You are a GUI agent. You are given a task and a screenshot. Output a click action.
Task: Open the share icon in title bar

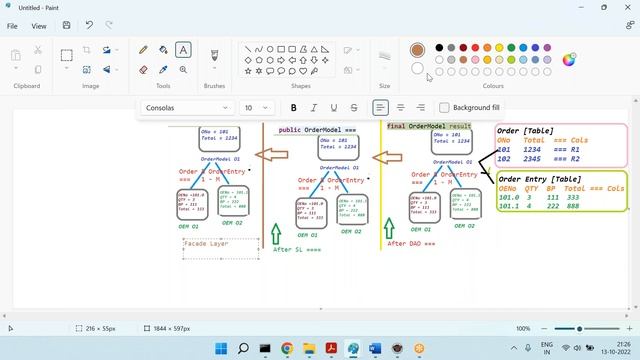click(630, 25)
